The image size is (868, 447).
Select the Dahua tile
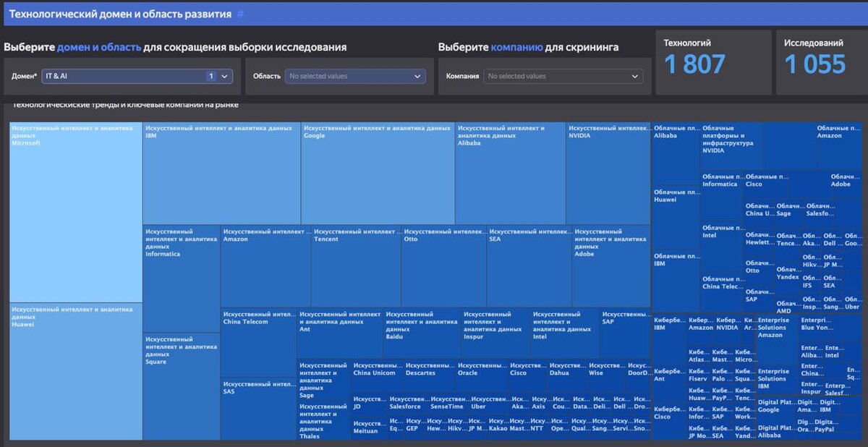pos(566,375)
